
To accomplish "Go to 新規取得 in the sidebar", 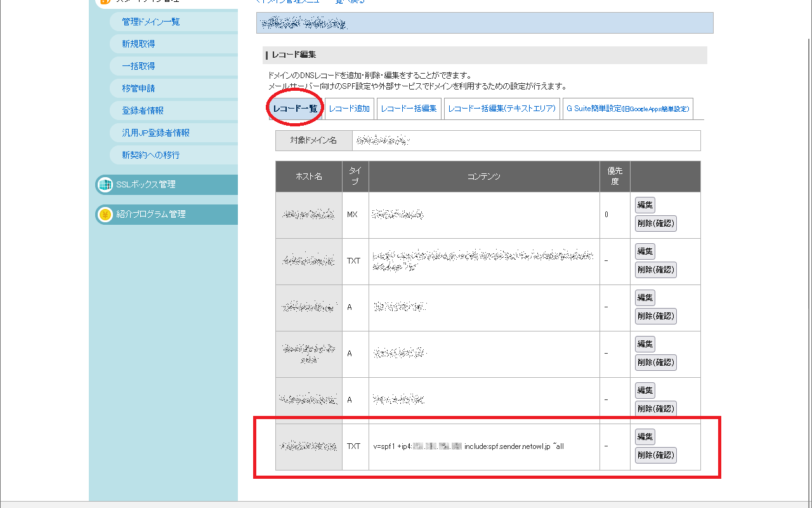I will (138, 44).
